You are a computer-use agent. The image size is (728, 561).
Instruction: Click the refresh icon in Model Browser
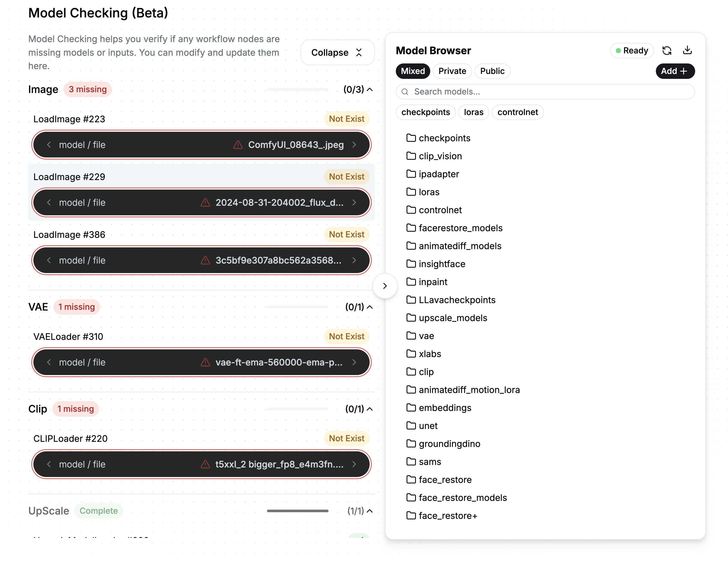tap(667, 51)
